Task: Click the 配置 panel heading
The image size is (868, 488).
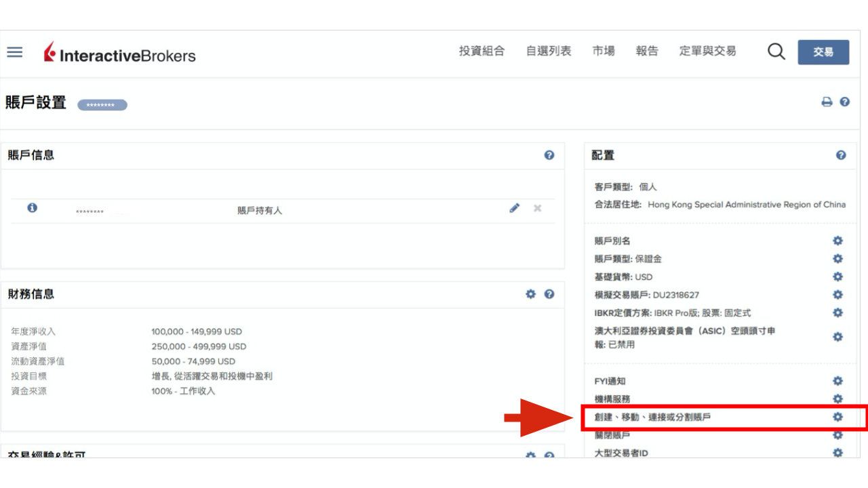Action: click(603, 155)
